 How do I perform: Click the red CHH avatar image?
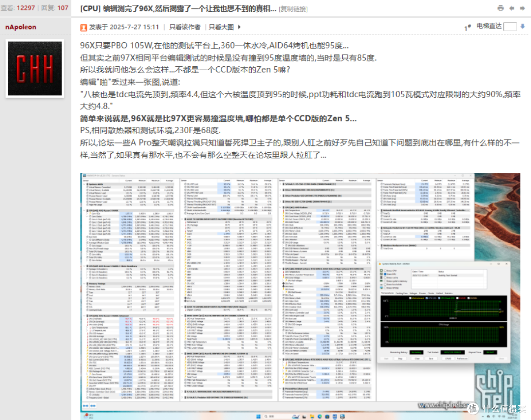coord(35,68)
